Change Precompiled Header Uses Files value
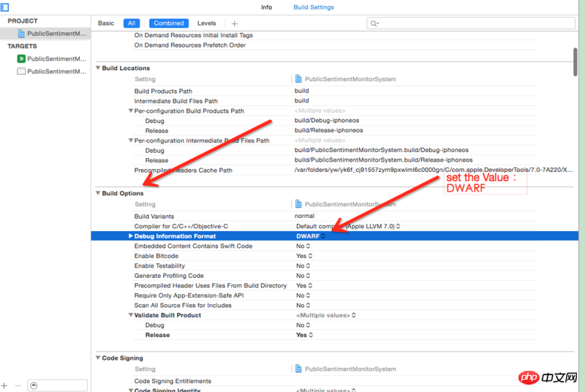Screen dimensions: 585x392 tap(304, 286)
